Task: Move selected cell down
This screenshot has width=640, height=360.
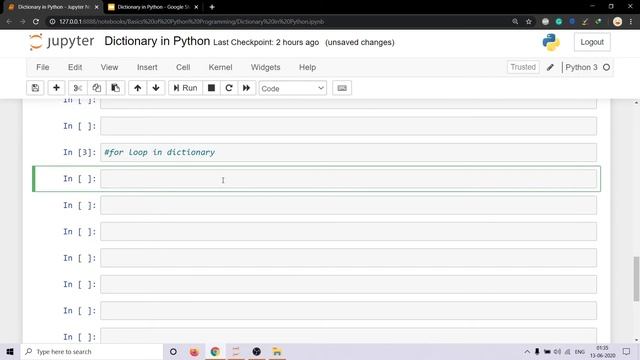Action: [x=156, y=88]
